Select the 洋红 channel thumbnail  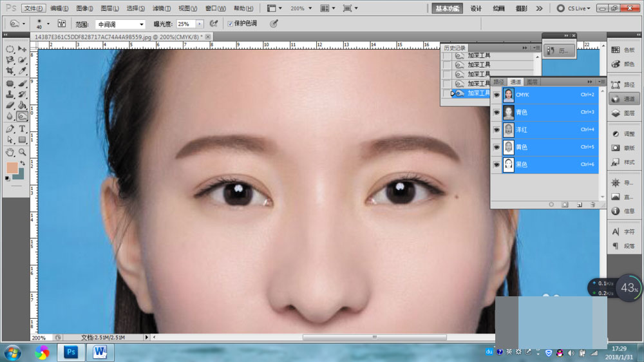click(x=509, y=130)
